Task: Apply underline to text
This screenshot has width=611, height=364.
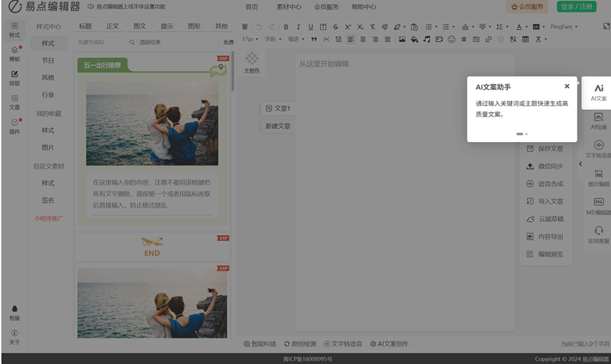Action: click(x=311, y=27)
